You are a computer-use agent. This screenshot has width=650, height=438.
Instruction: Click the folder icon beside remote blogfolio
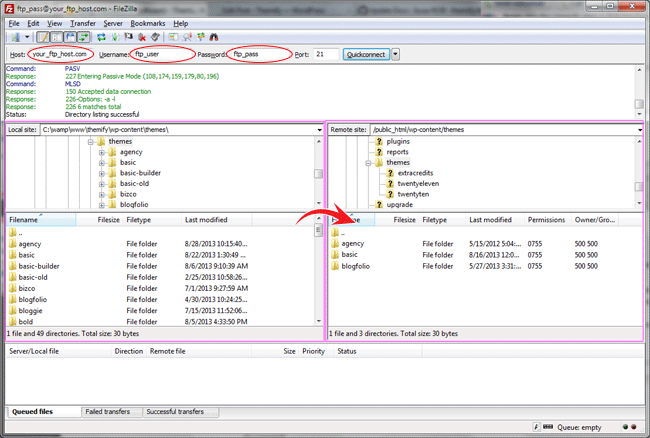(x=335, y=266)
